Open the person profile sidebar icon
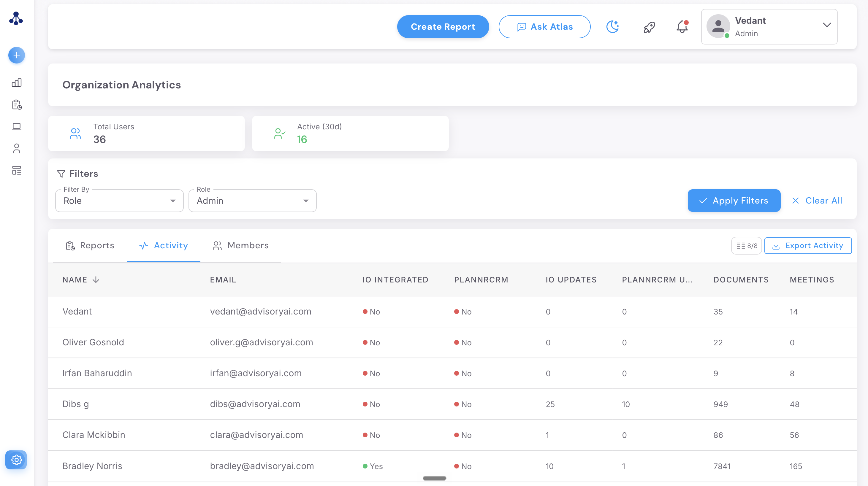 [17, 149]
